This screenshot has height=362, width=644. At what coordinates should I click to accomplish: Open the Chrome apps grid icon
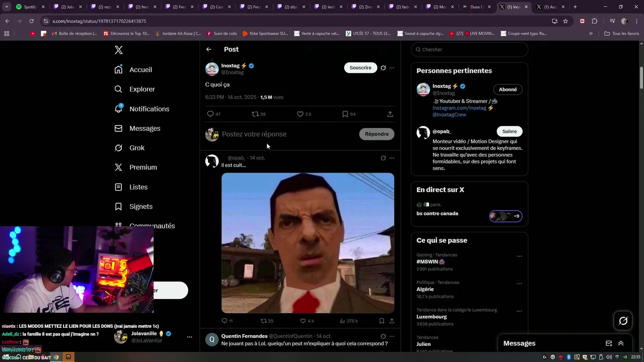coord(7,34)
